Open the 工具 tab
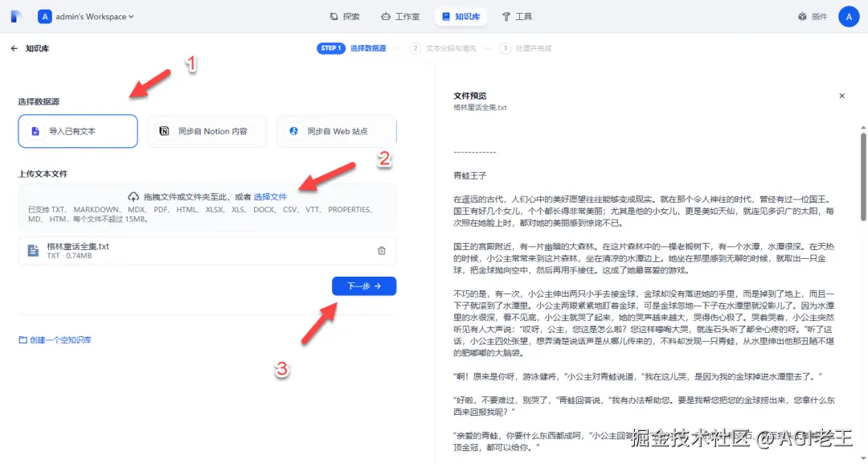 click(x=517, y=17)
